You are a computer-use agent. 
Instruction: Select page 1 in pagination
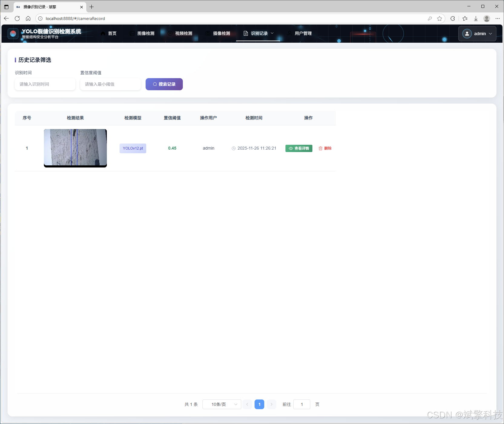click(259, 404)
